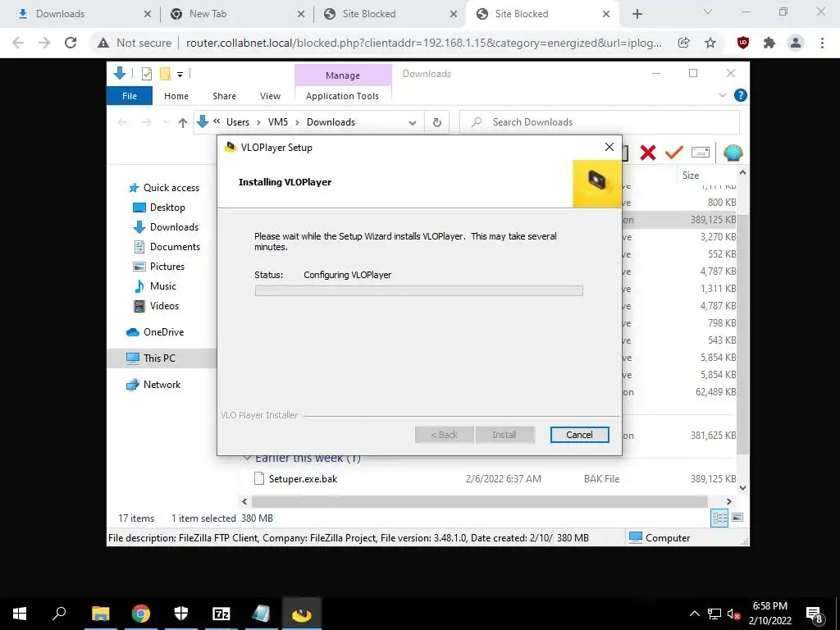Switch to details view layout icon

click(x=719, y=518)
